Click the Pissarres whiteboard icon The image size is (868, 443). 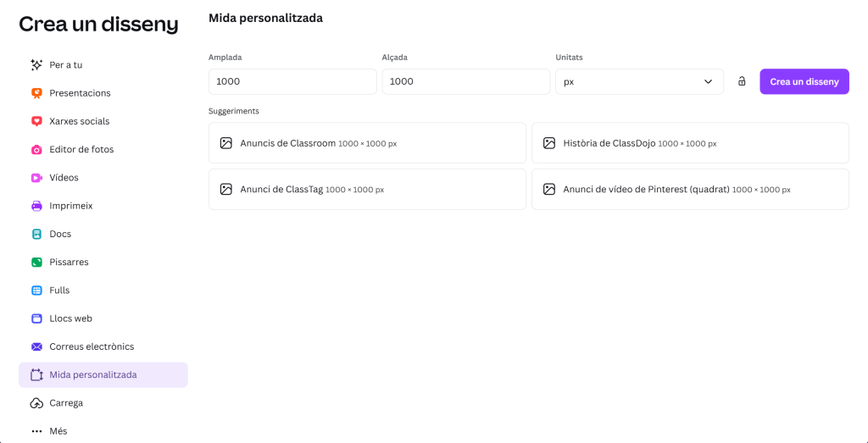[36, 263]
